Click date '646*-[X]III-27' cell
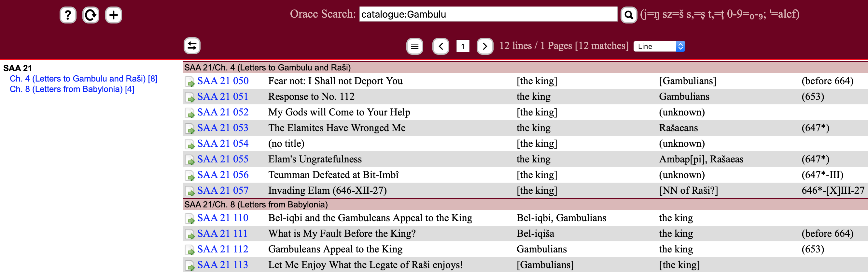Viewport: 868px width, 272px height. (x=833, y=190)
